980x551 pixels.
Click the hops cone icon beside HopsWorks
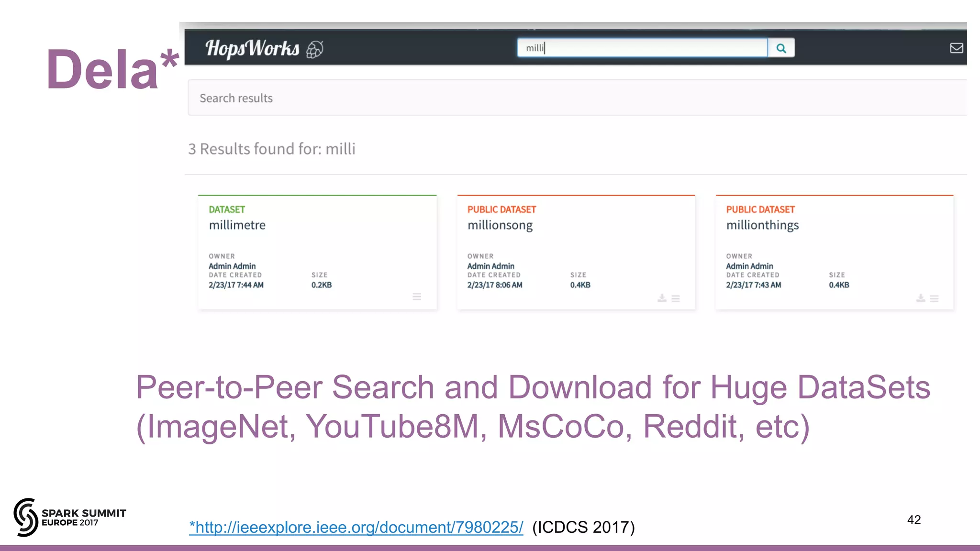315,49
